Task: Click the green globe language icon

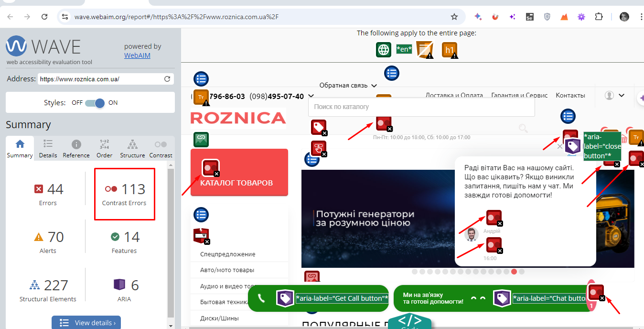Action: point(384,50)
